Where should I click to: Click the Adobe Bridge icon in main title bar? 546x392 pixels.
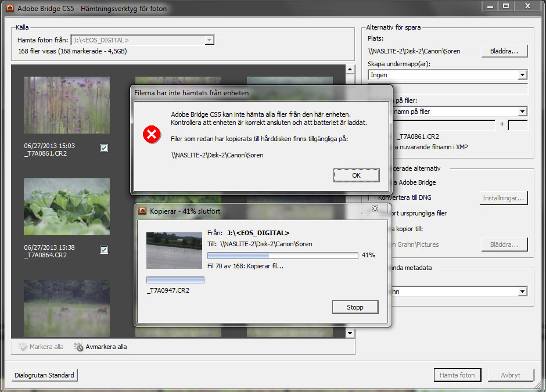(10, 8)
